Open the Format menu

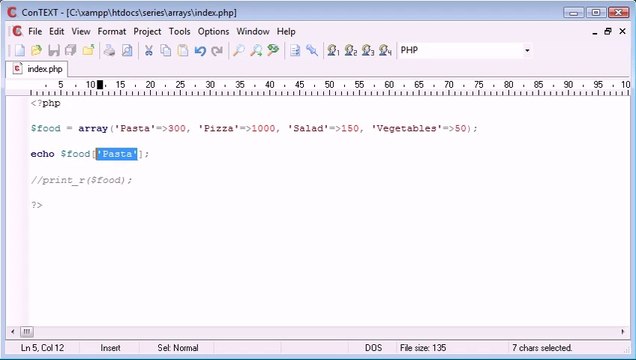[112, 31]
